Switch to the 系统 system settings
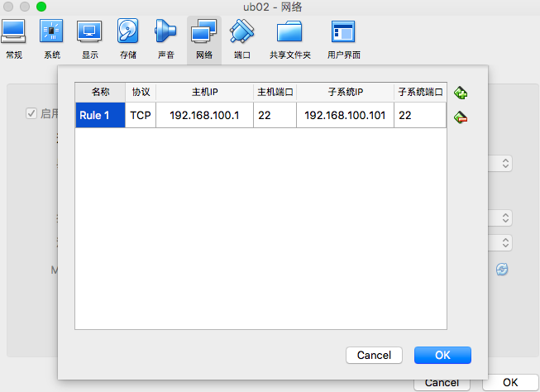The width and height of the screenshot is (540, 392). click(52, 39)
